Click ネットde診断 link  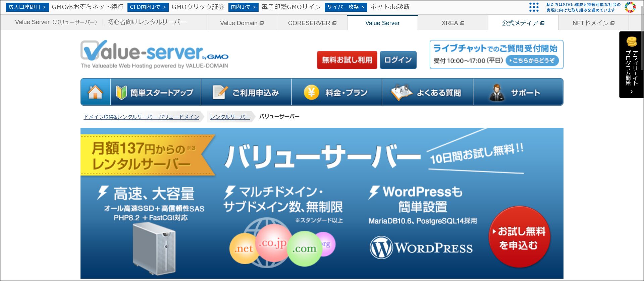point(390,7)
